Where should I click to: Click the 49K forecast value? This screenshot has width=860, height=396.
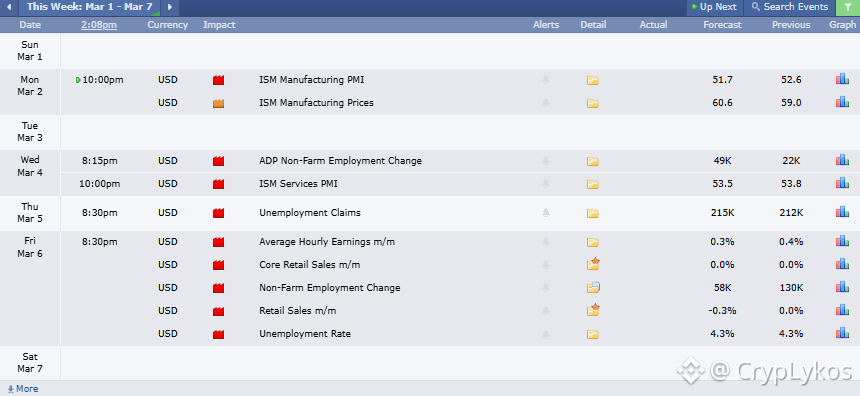click(x=722, y=161)
